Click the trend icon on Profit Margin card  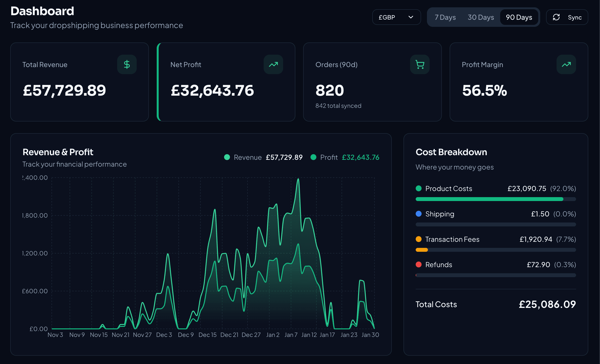[x=566, y=64]
